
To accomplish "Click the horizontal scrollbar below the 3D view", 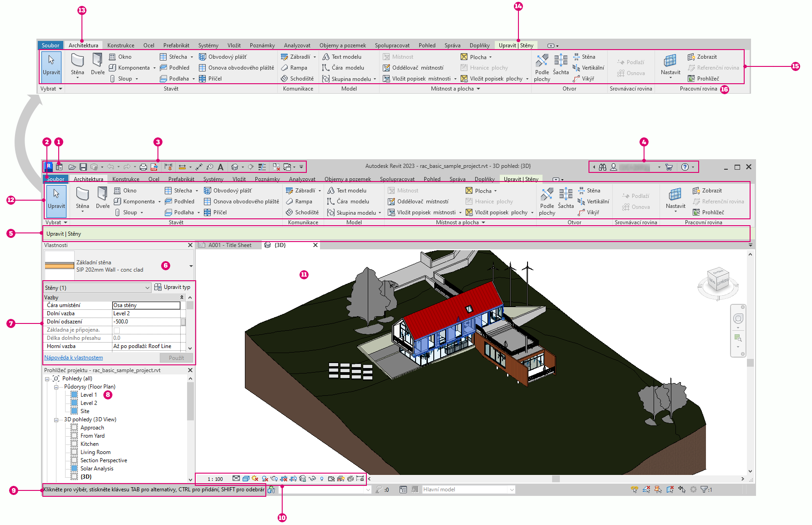I will pos(556,479).
